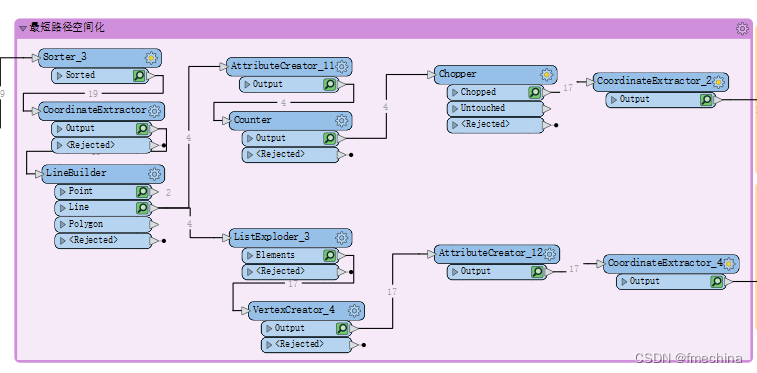
Task: Open Sorter_3 parameters gear icon
Action: (x=151, y=58)
